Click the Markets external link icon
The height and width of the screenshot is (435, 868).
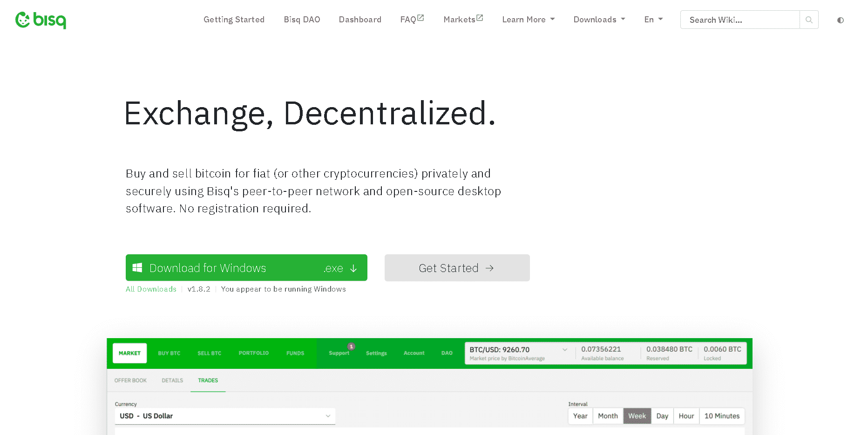pyautogui.click(x=480, y=18)
